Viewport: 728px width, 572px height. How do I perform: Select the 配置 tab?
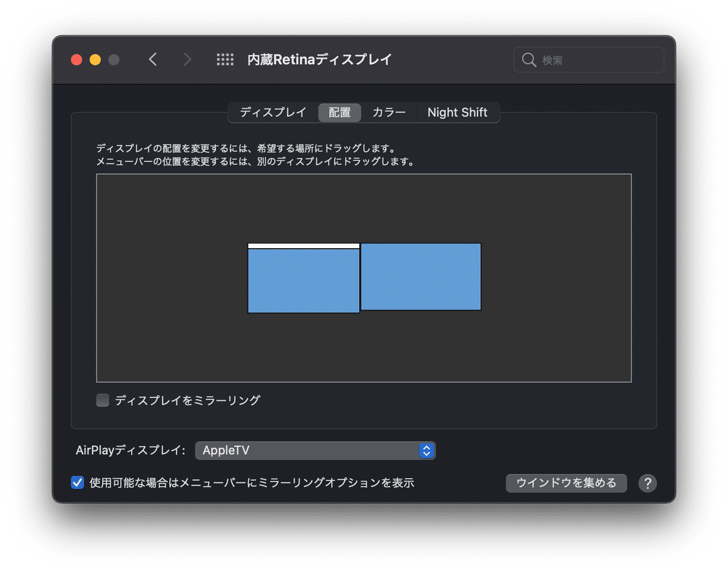click(340, 113)
